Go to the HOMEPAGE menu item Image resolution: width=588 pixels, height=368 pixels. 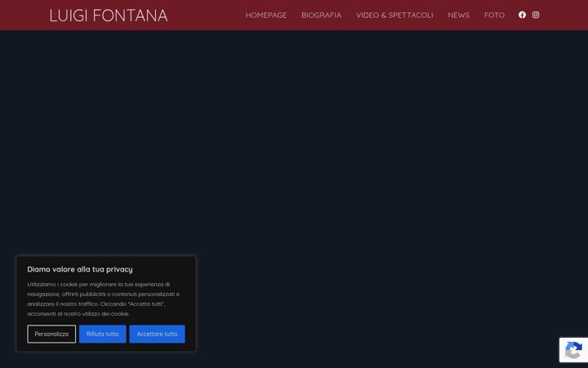[266, 15]
